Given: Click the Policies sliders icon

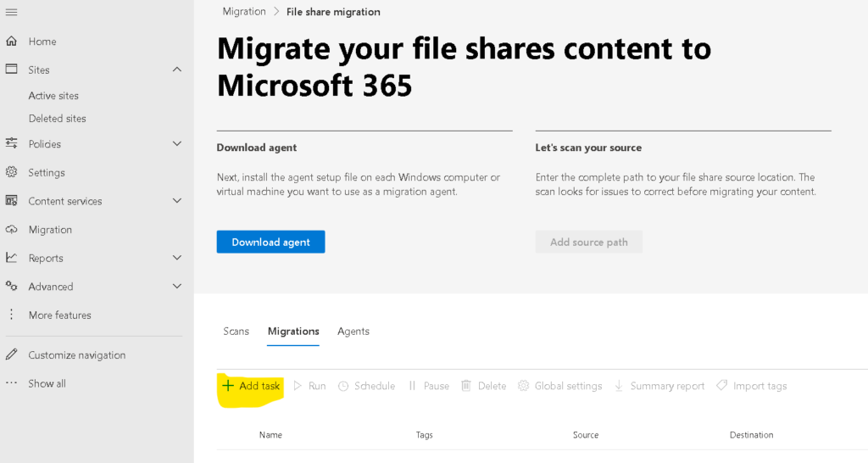Looking at the screenshot, I should (11, 143).
